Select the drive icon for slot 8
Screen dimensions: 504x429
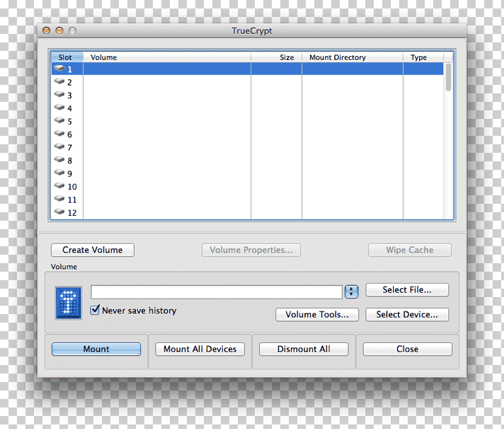coord(59,160)
